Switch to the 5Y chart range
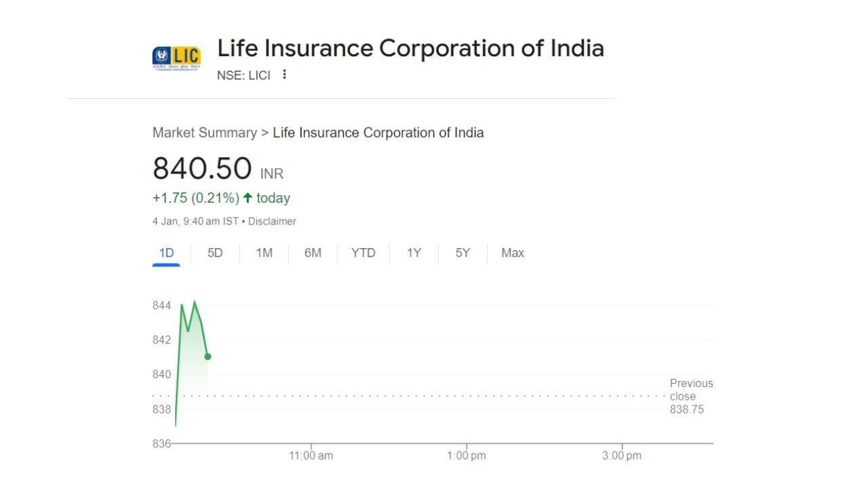Image resolution: width=868 pixels, height=488 pixels. (x=462, y=253)
